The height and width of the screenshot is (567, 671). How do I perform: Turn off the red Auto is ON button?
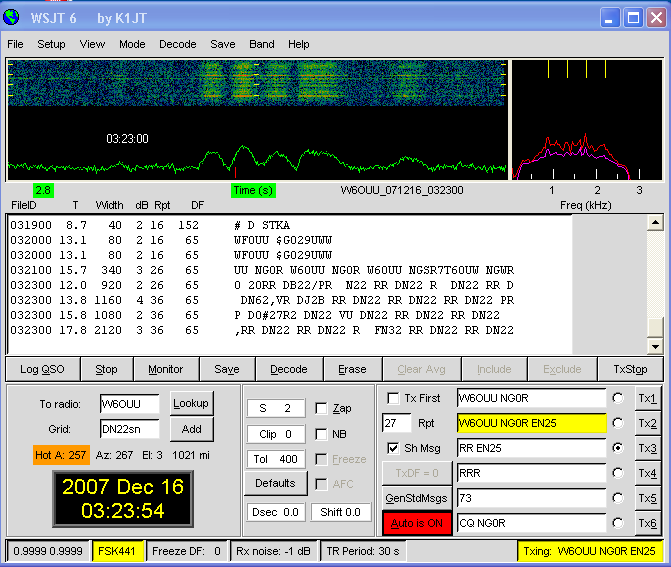[x=416, y=523]
